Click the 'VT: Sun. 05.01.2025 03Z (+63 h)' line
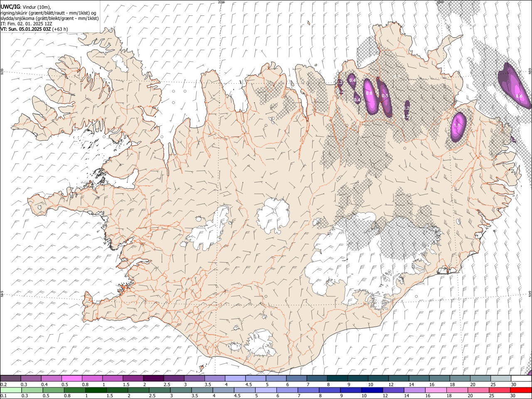This screenshot has height=399, width=532. tap(34, 29)
